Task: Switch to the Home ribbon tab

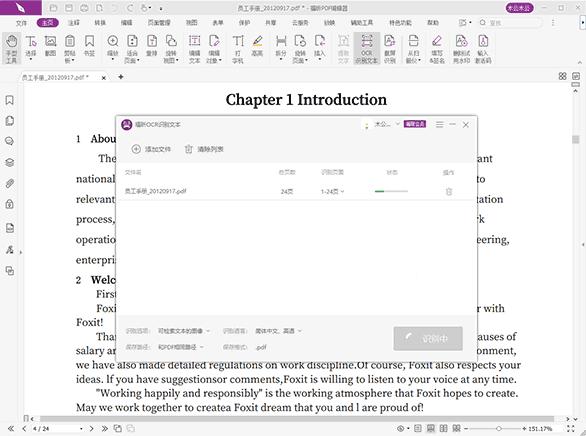Action: [47, 23]
